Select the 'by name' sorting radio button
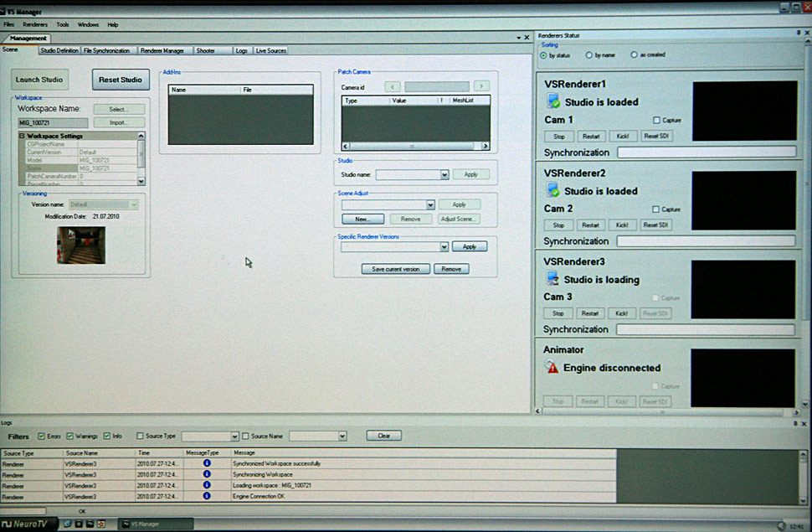The height and width of the screenshot is (532, 812). [x=588, y=54]
